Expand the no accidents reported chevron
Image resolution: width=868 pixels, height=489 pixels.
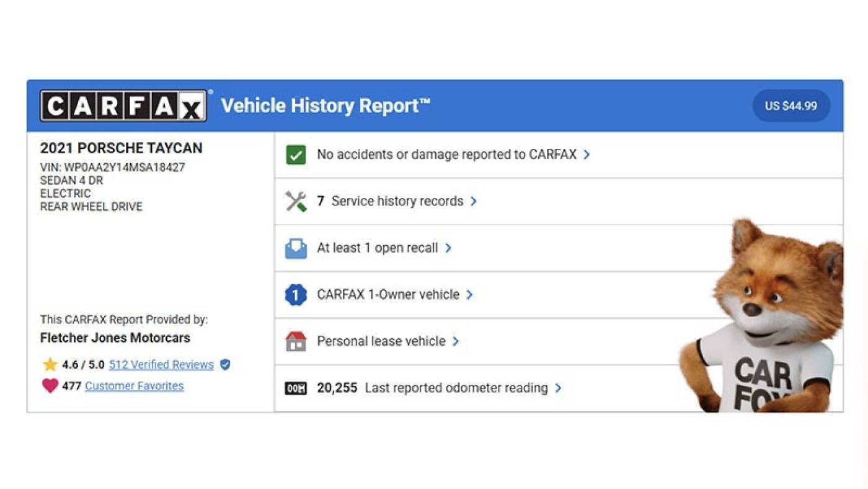coord(587,155)
